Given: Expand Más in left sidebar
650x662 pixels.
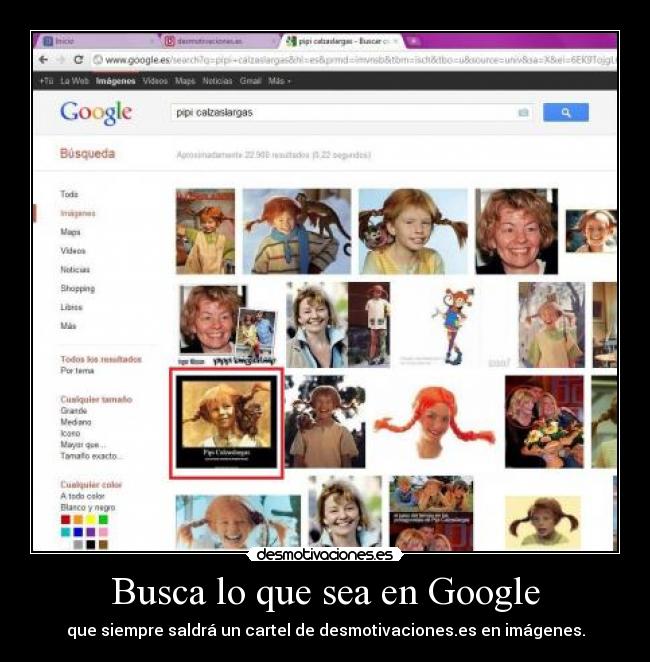Looking at the screenshot, I should click(68, 326).
